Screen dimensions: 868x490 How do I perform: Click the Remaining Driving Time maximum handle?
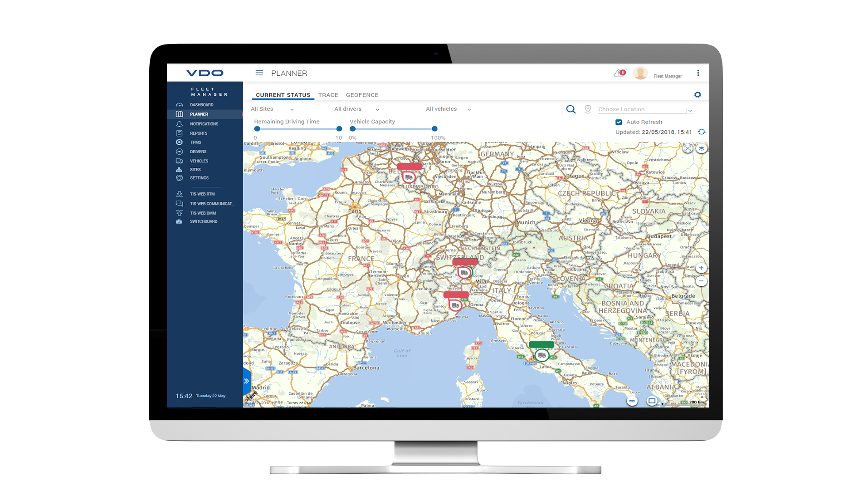[x=339, y=129]
